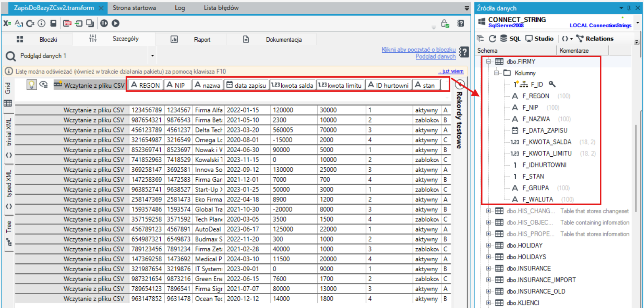
Task: Collapse the dbo.FIRMY tree node
Action: click(x=488, y=61)
